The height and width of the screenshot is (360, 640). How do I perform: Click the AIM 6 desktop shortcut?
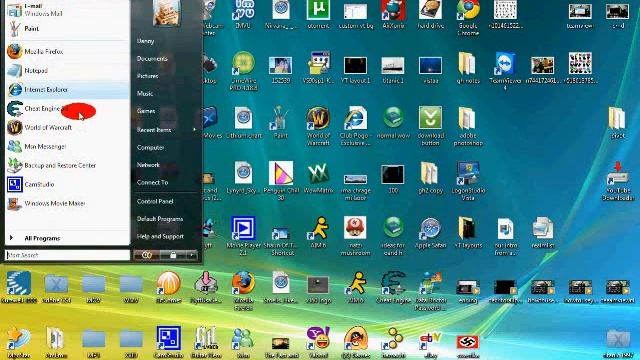coord(318,232)
